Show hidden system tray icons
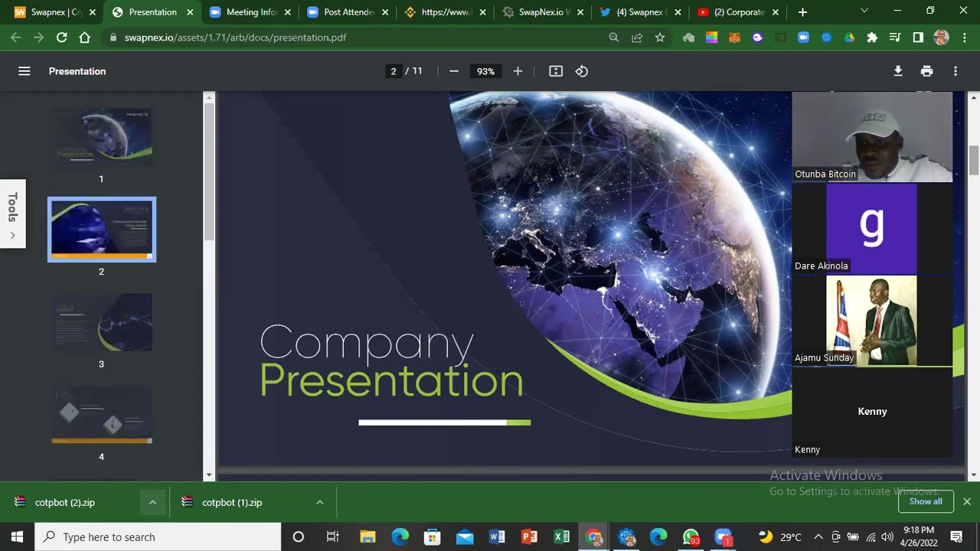This screenshot has width=980, height=551. (x=818, y=537)
